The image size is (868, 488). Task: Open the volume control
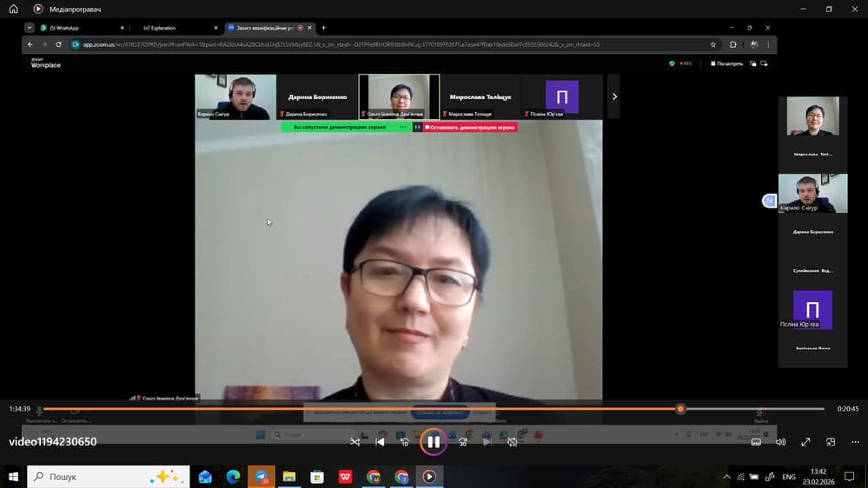pos(780,442)
